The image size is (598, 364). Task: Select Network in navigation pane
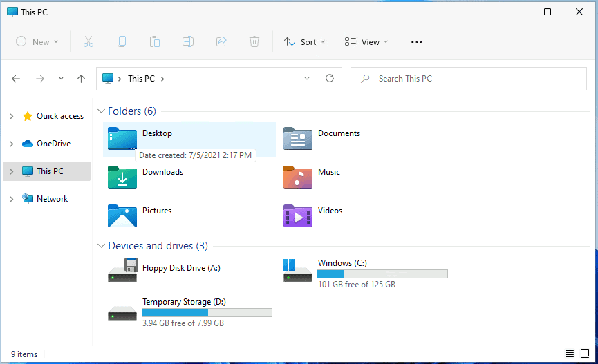tap(53, 199)
